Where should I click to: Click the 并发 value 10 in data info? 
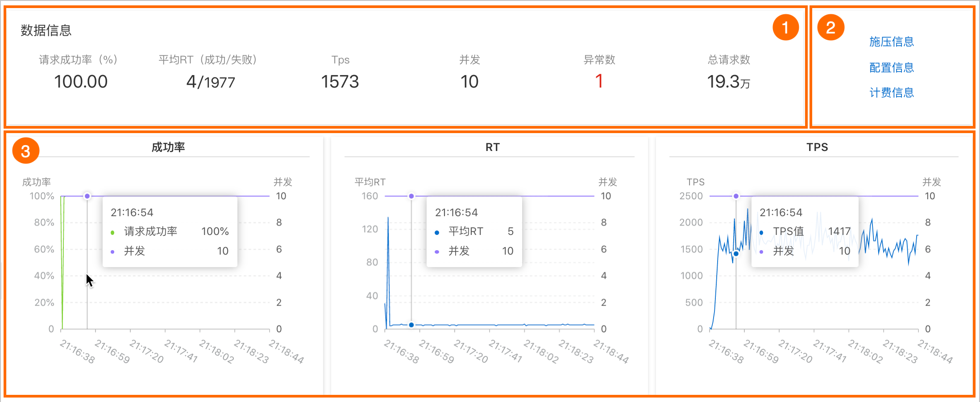(469, 82)
